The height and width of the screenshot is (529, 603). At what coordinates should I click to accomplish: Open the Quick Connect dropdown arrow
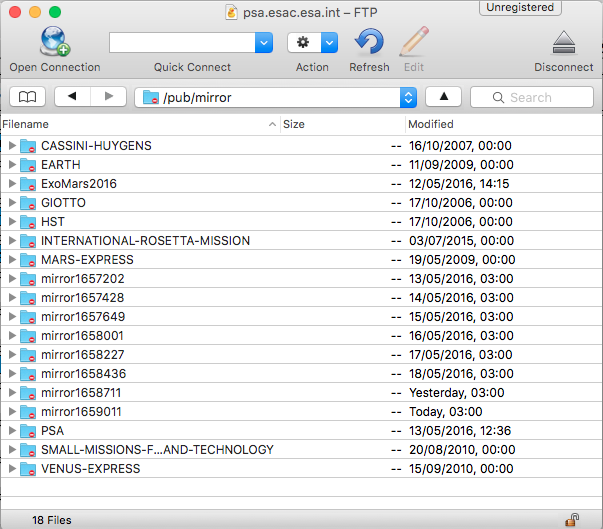point(264,42)
